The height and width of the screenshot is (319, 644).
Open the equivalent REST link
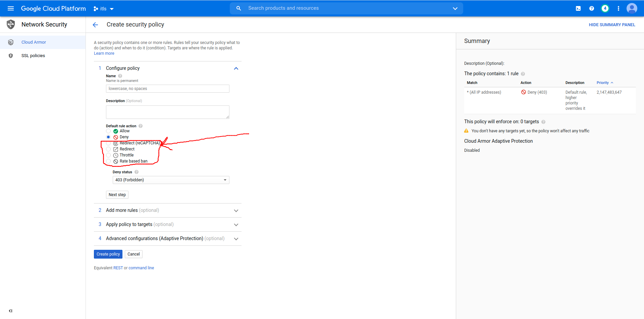pos(118,268)
